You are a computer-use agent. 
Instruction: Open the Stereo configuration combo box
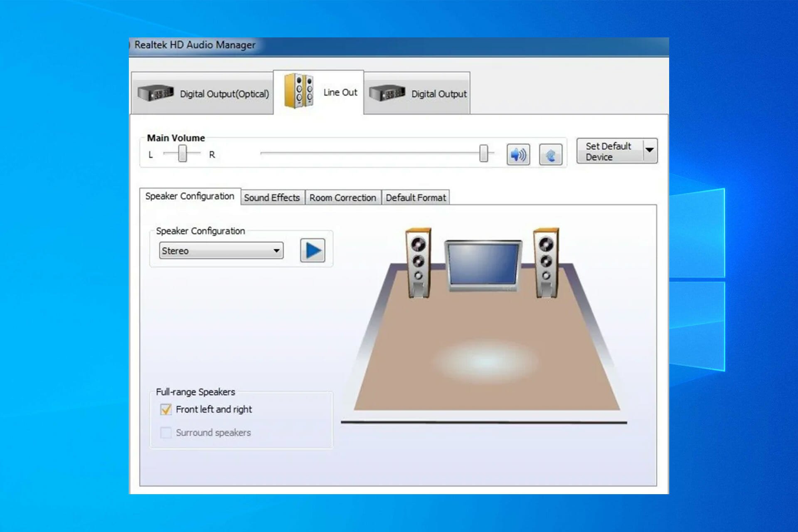[x=274, y=250]
